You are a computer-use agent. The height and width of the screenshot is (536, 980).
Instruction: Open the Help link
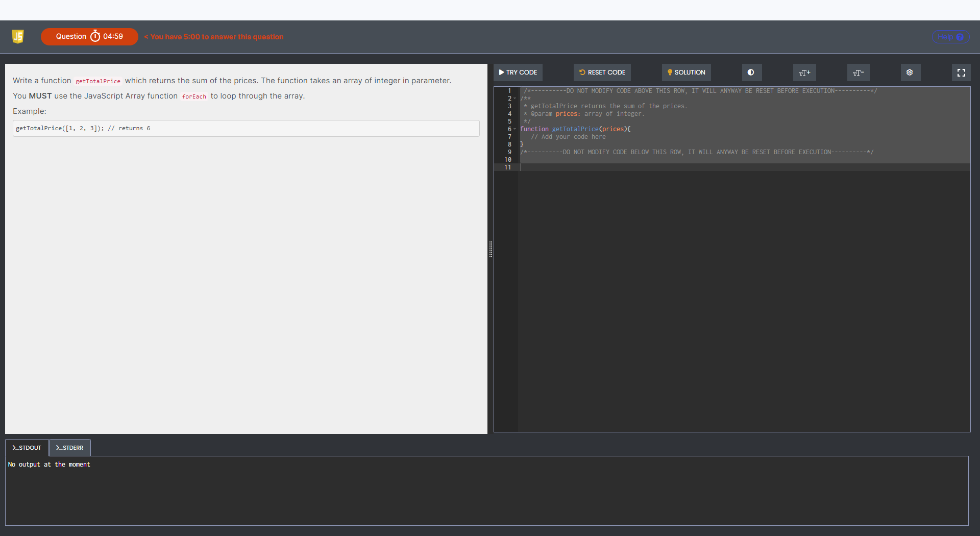[x=950, y=37]
